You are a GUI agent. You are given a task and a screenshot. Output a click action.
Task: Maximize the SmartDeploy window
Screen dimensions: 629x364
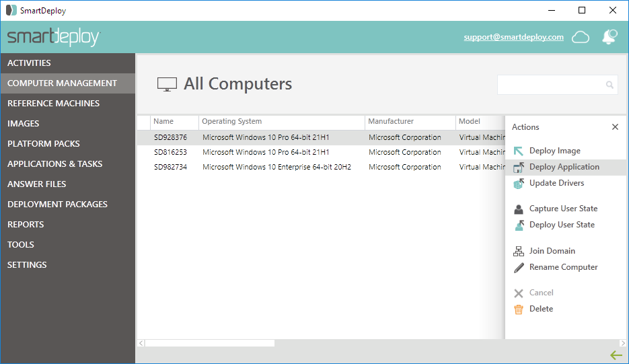click(582, 11)
